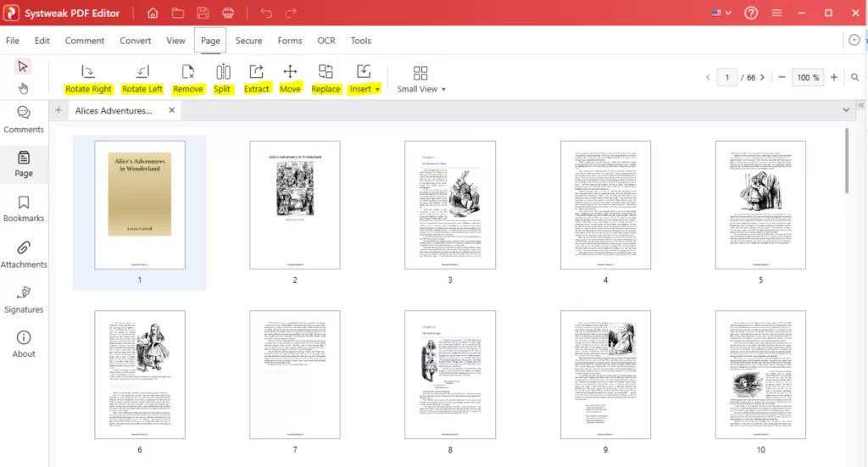868x467 pixels.
Task: Select page 2 thumbnail
Action: point(294,205)
